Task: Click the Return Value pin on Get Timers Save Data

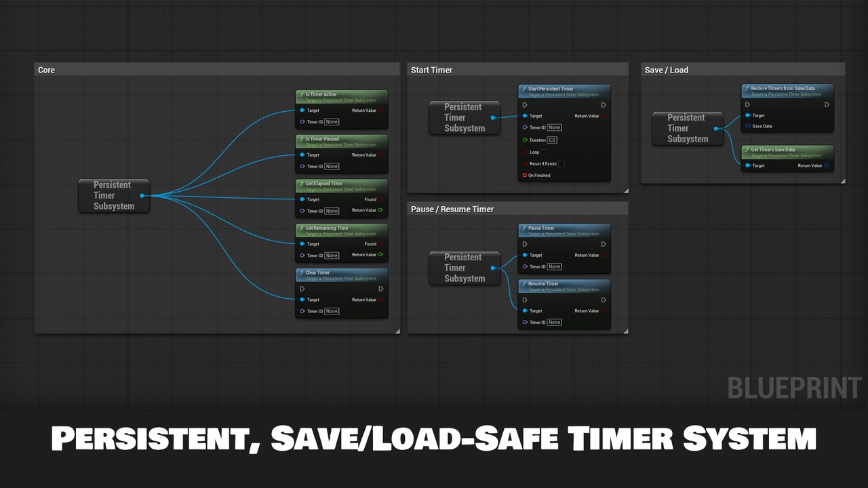Action: pos(826,165)
